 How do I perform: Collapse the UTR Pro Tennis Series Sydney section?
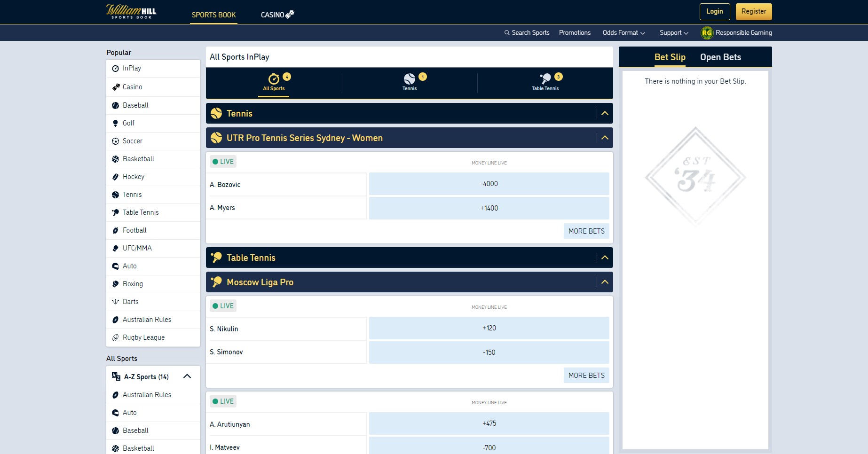point(605,138)
